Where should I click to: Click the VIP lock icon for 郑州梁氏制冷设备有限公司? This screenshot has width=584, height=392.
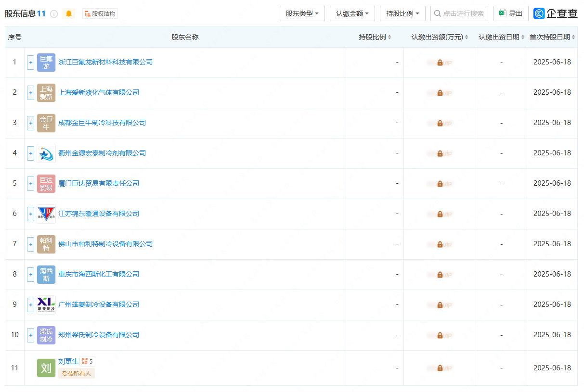click(440, 335)
